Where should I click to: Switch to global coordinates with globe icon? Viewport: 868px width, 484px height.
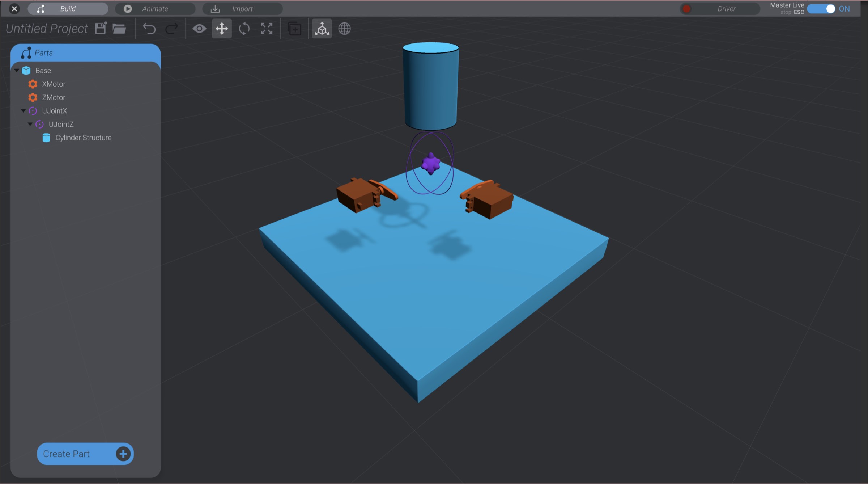pyautogui.click(x=344, y=29)
